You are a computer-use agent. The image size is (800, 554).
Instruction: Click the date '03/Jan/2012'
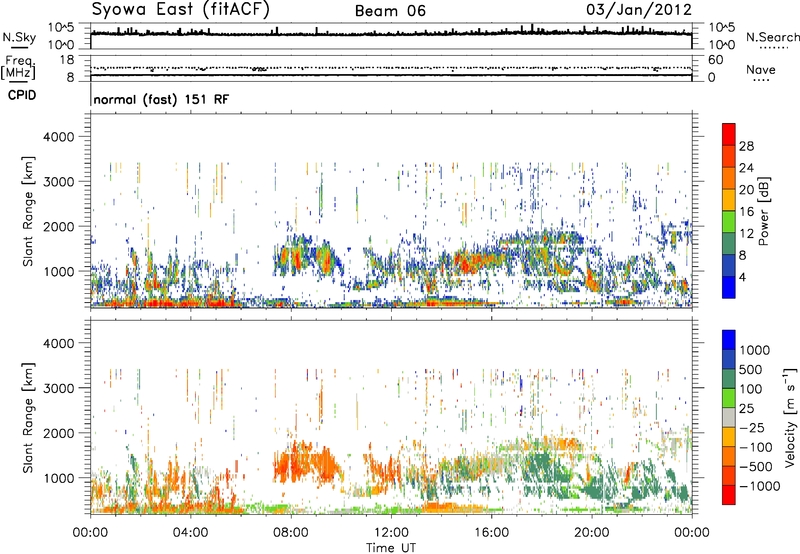[x=639, y=10]
